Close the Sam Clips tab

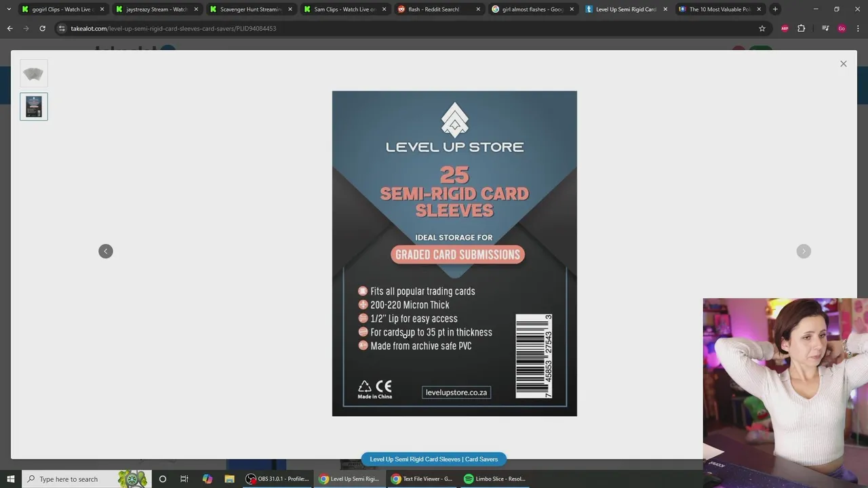384,9
